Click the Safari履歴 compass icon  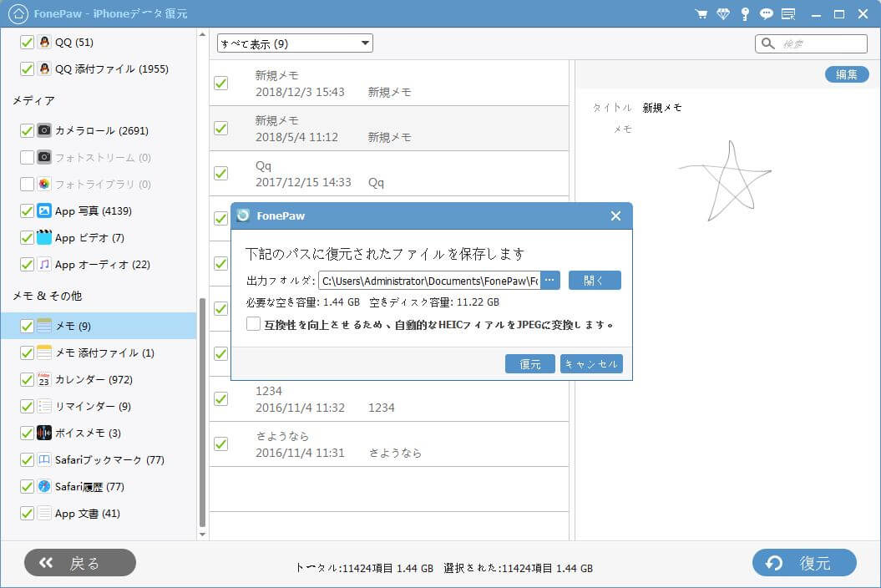tap(44, 486)
